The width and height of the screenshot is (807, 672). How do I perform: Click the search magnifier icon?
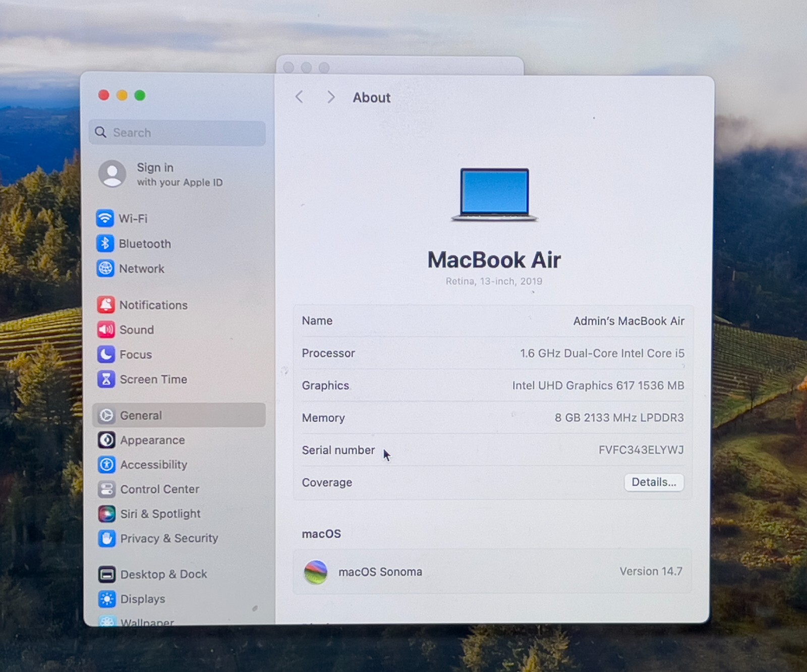click(101, 132)
